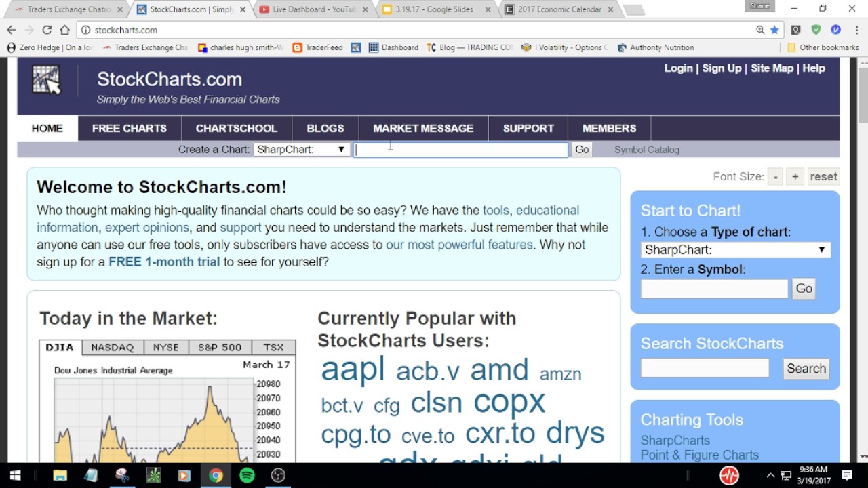Open the charles hugh smith bookmark
This screenshot has height=488, width=868.
click(240, 47)
